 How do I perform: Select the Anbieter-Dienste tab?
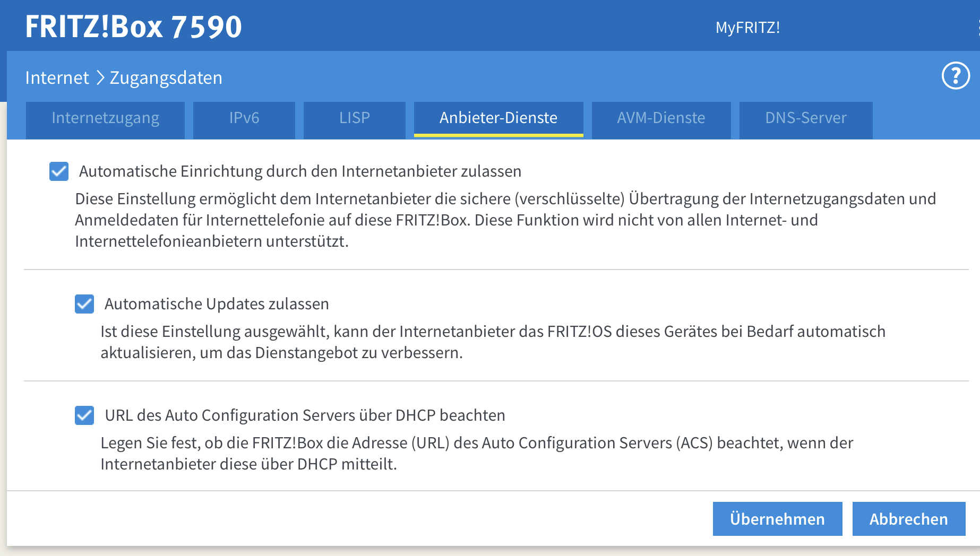point(498,120)
